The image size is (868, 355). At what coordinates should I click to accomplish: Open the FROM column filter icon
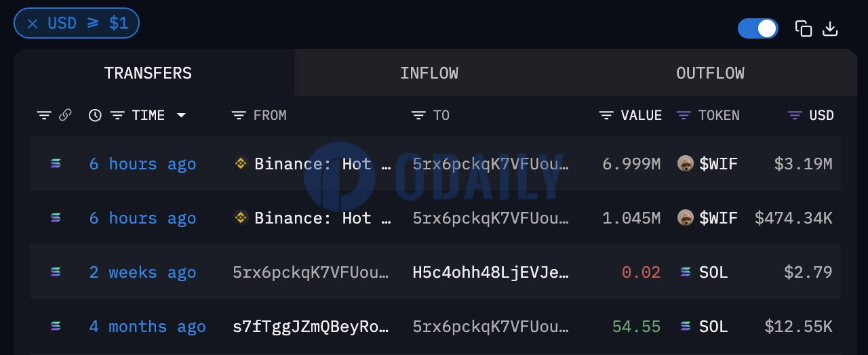click(x=239, y=116)
